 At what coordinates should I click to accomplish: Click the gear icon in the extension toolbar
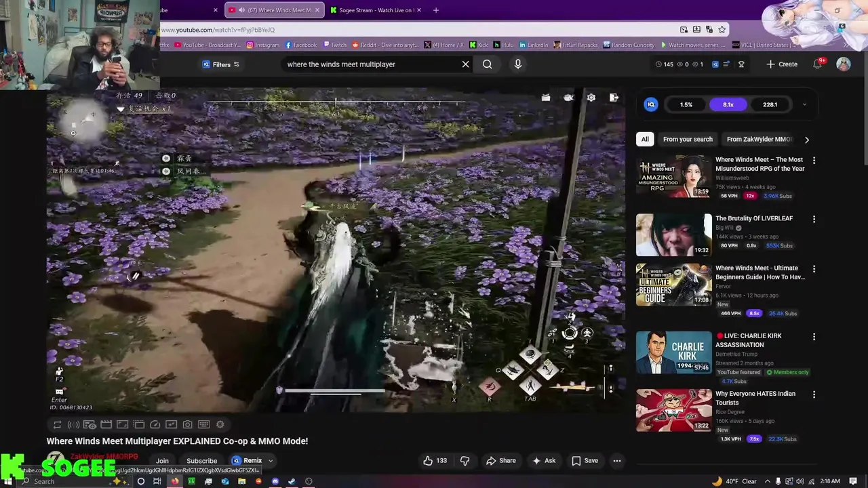click(x=220, y=425)
